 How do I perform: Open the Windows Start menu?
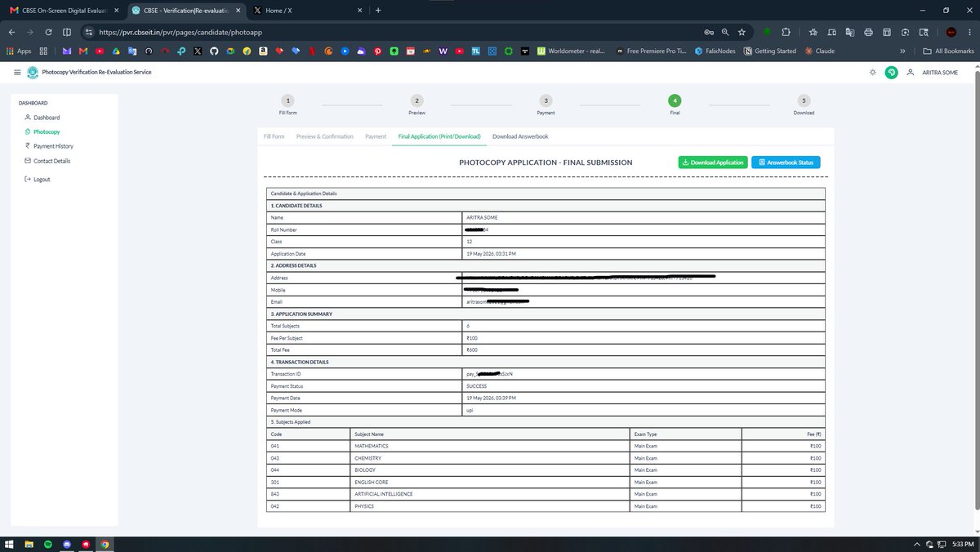tap(10, 544)
